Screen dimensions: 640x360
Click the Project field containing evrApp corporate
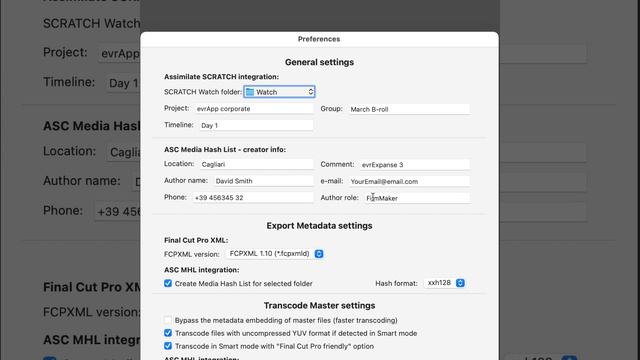(x=254, y=109)
